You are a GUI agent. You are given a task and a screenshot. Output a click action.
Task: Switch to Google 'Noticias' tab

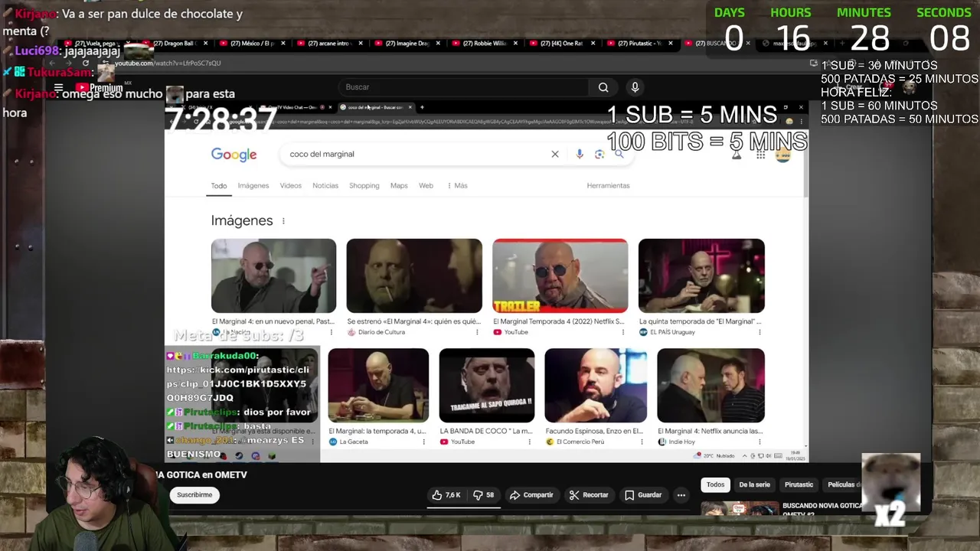(x=325, y=186)
